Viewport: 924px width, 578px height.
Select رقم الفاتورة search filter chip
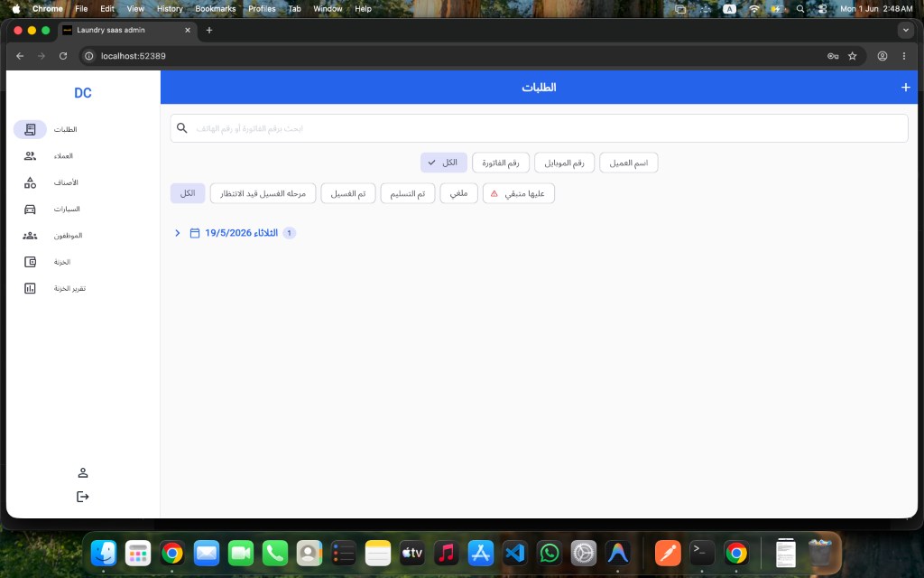(x=501, y=163)
